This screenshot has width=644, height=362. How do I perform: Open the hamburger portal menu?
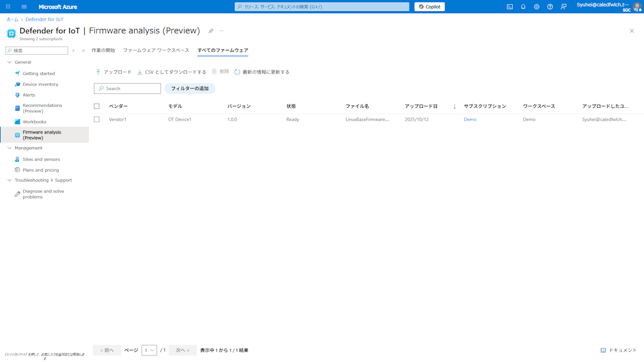point(24,6)
